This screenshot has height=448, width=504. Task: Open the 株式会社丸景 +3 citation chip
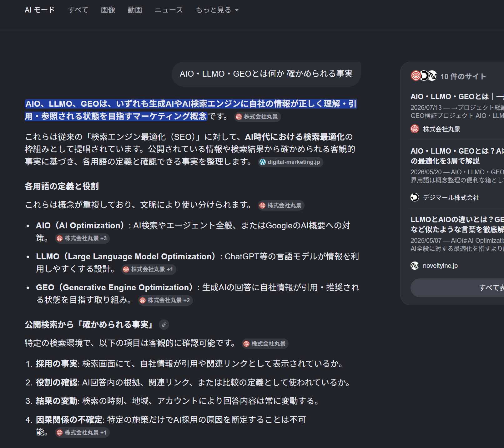pyautogui.click(x=83, y=238)
